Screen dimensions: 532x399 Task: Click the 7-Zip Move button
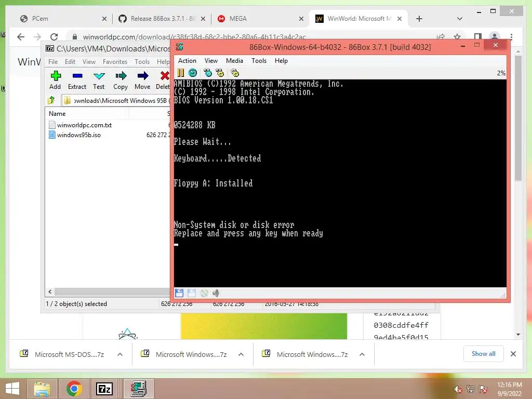coord(142,81)
